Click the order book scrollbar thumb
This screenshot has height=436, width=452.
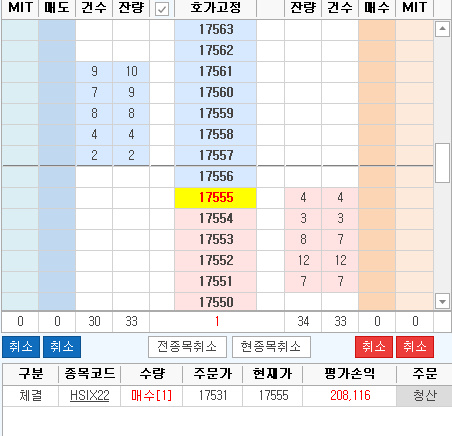coord(442,163)
